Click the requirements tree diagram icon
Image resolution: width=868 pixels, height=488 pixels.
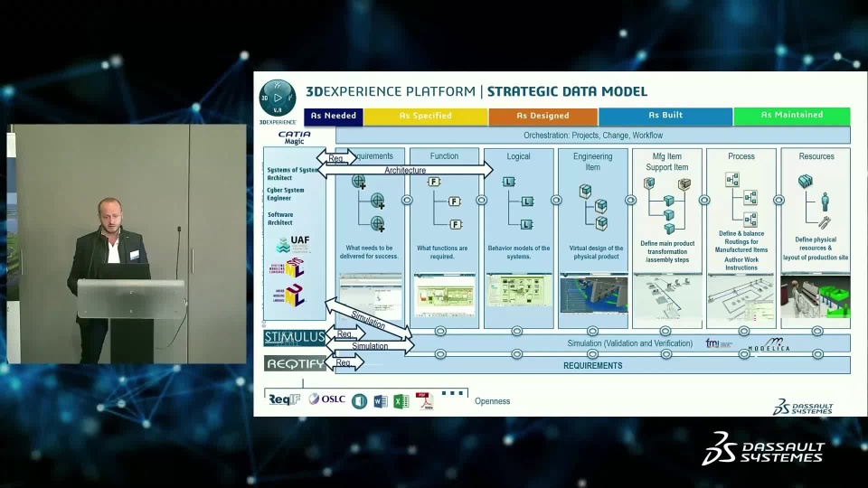[x=369, y=203]
